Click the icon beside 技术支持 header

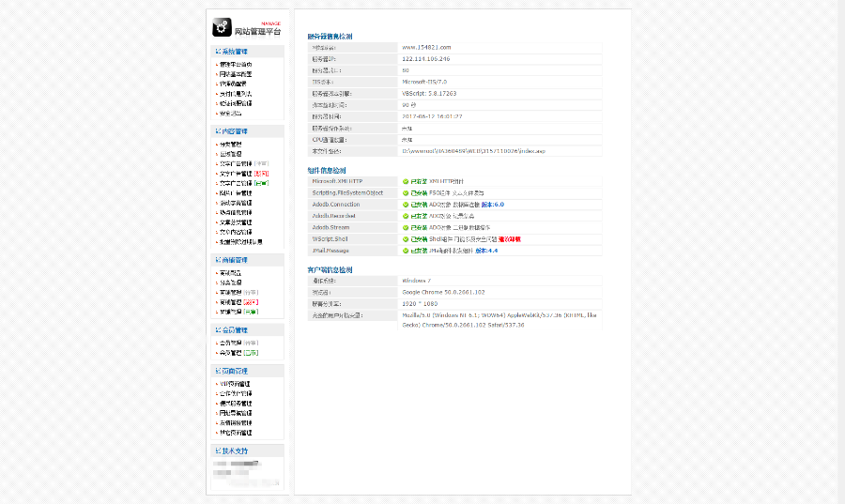218,451
